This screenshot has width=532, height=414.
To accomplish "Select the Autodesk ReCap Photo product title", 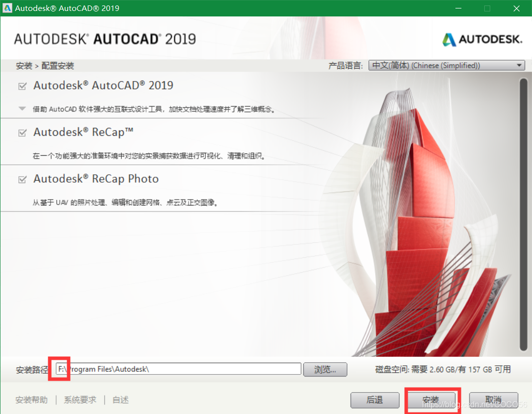I will point(96,179).
